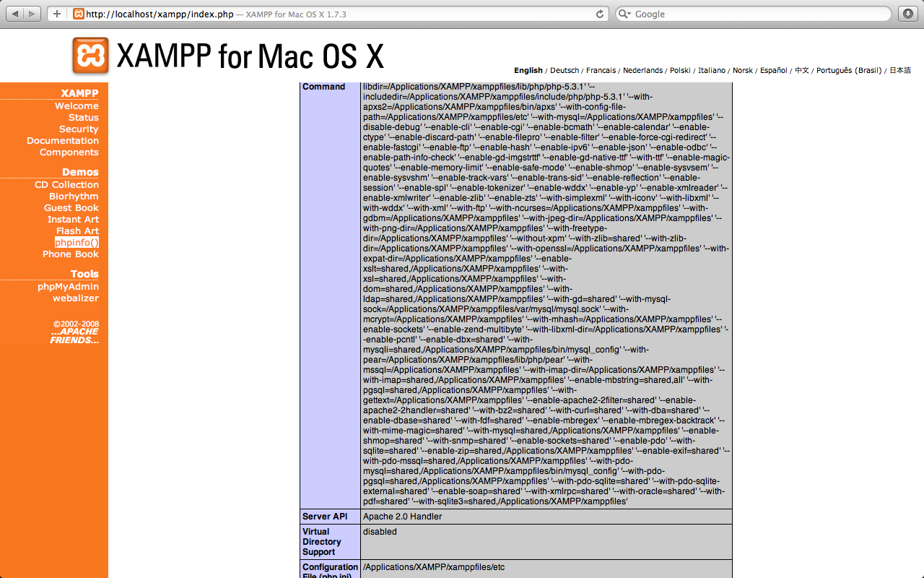Click the XAMPP sidebar section header
The height and width of the screenshot is (578, 924).
[79, 93]
